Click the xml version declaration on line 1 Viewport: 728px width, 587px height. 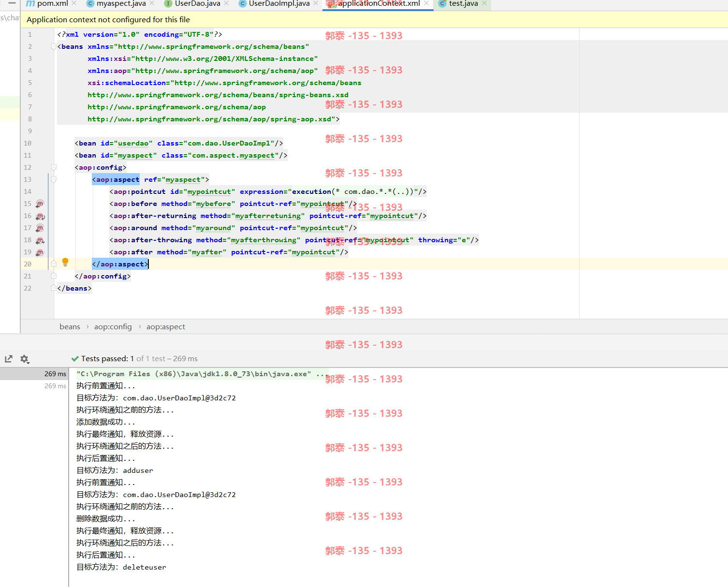pyautogui.click(x=140, y=35)
